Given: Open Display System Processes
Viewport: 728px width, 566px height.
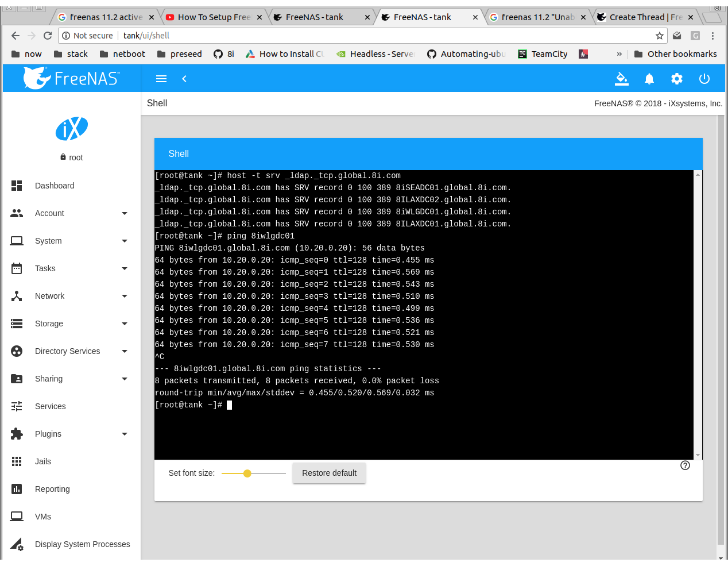Looking at the screenshot, I should click(x=83, y=544).
